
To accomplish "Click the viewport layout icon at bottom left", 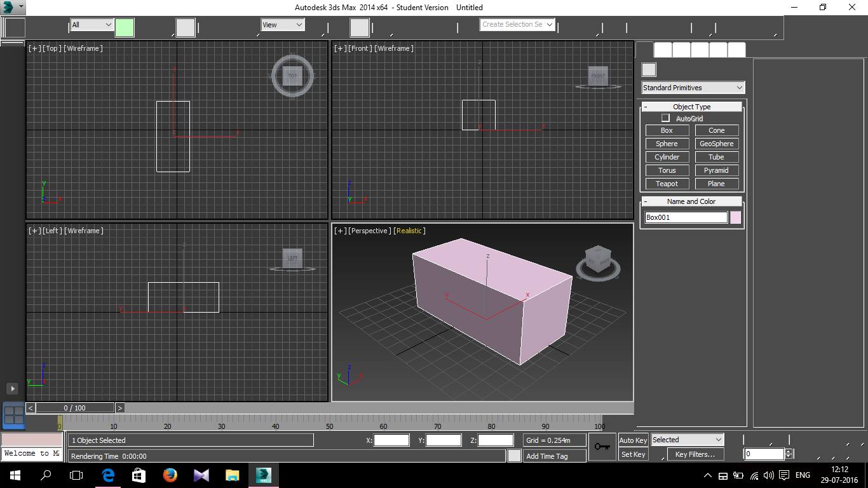I will pyautogui.click(x=13, y=416).
